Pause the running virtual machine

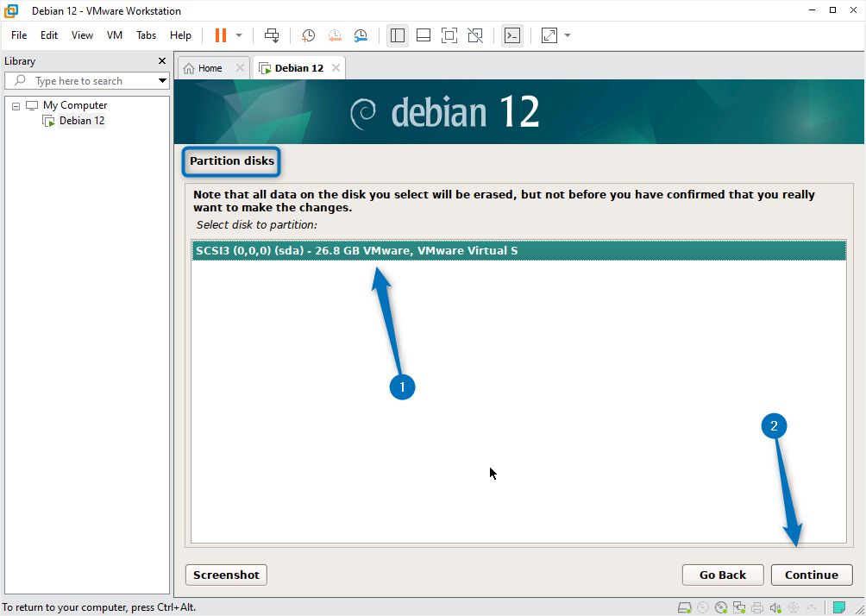point(222,35)
